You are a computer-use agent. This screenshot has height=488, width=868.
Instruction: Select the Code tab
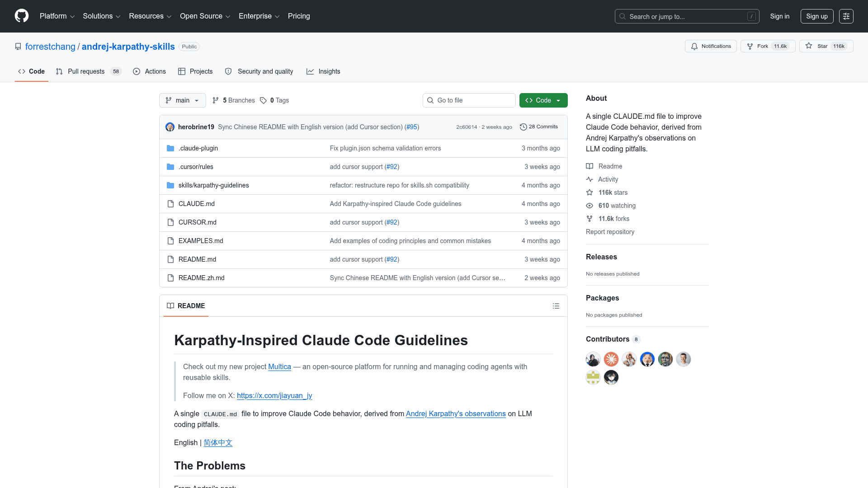point(31,71)
